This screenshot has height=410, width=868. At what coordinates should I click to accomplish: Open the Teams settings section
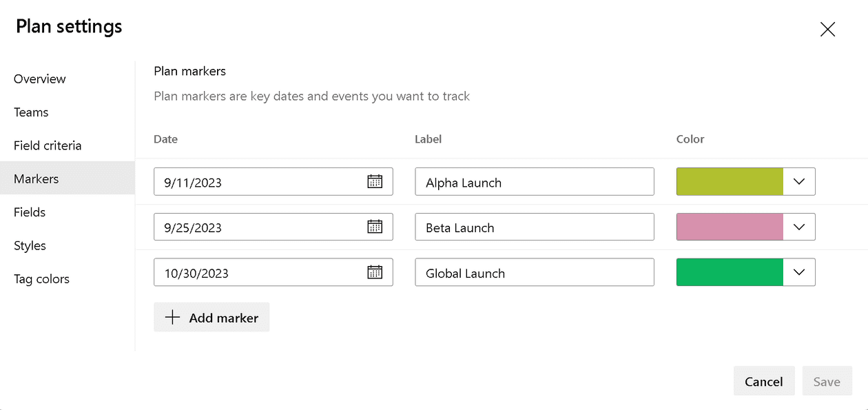click(x=31, y=112)
